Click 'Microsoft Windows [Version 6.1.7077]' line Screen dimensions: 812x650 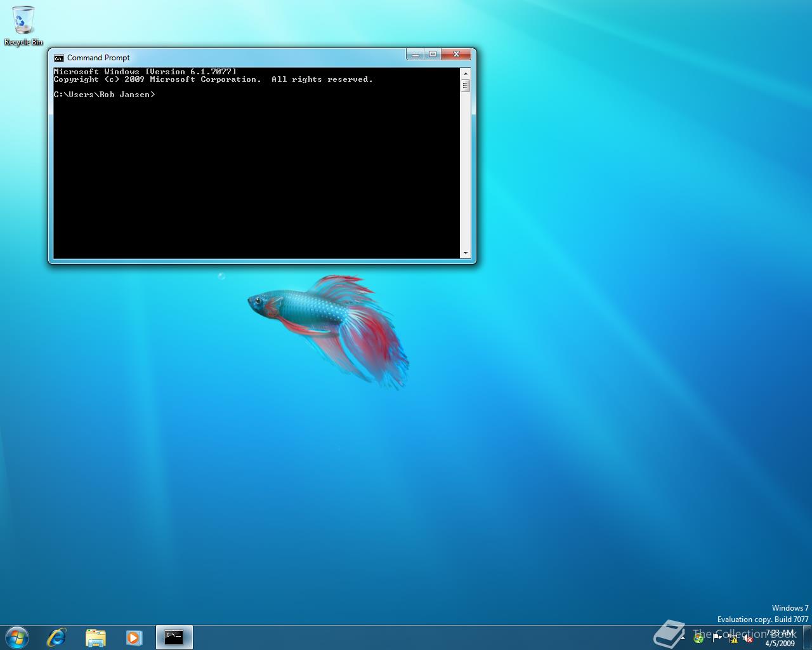click(145, 72)
